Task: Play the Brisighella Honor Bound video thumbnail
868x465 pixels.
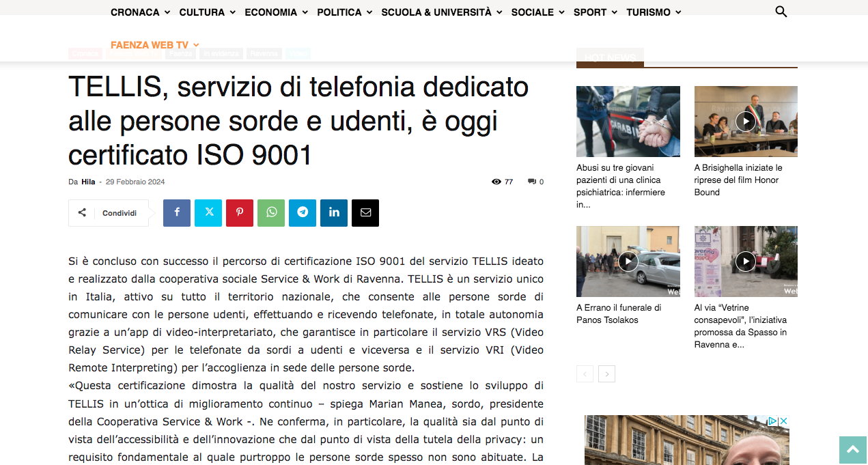Action: (x=746, y=122)
